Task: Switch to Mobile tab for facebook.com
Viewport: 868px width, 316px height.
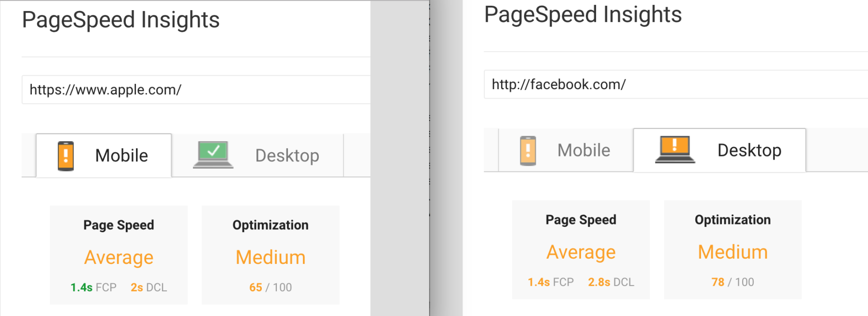Action: 566,150
